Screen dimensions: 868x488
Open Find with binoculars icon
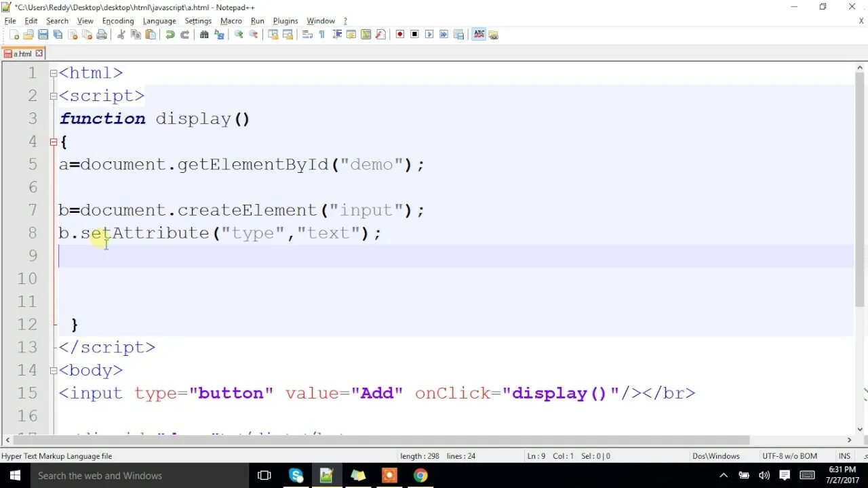(x=204, y=35)
